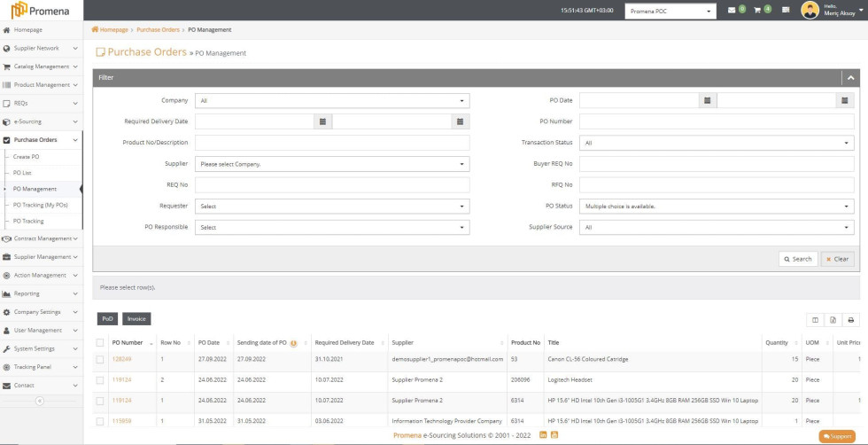Viewport: 868px width, 445px height.
Task: Tick the checkbox for PO 128249
Action: [100, 359]
